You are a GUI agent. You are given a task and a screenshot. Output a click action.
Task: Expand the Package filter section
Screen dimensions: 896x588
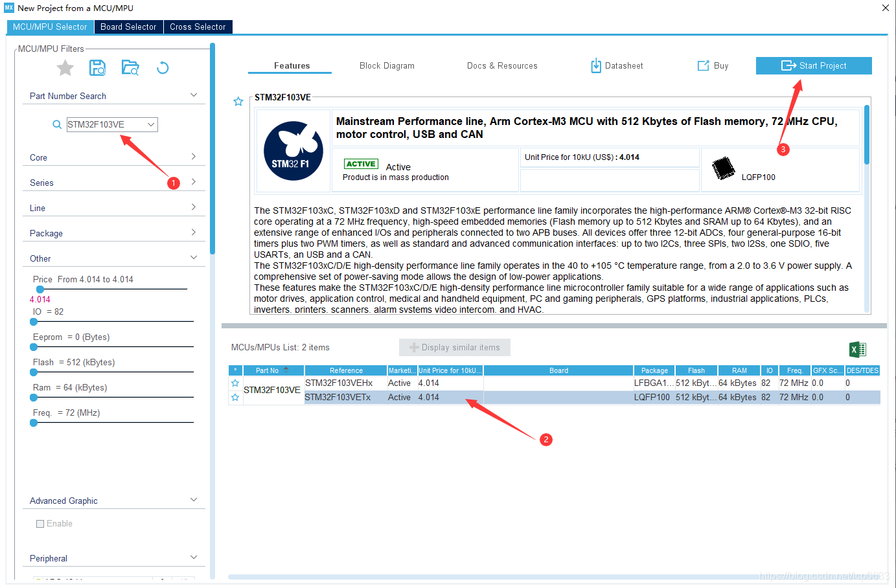[x=194, y=232]
